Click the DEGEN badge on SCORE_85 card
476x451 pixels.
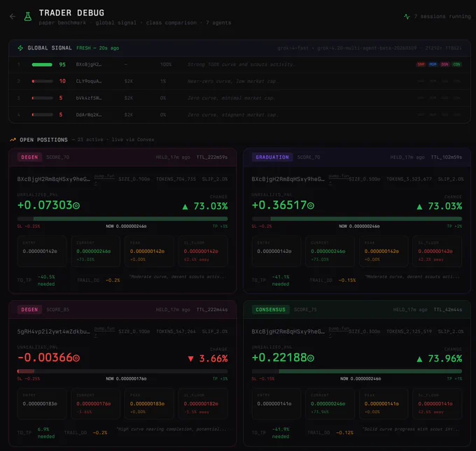tap(29, 310)
